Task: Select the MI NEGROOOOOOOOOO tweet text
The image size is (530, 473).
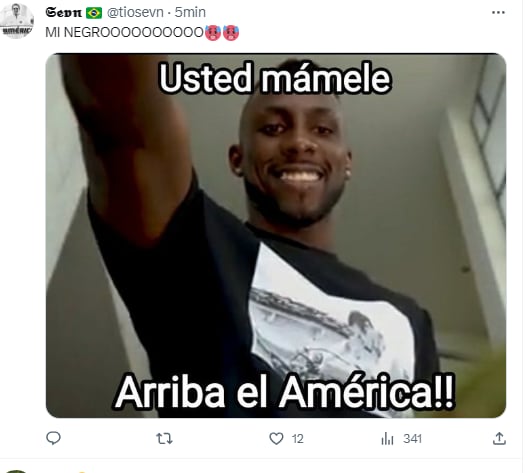Action: (124, 32)
